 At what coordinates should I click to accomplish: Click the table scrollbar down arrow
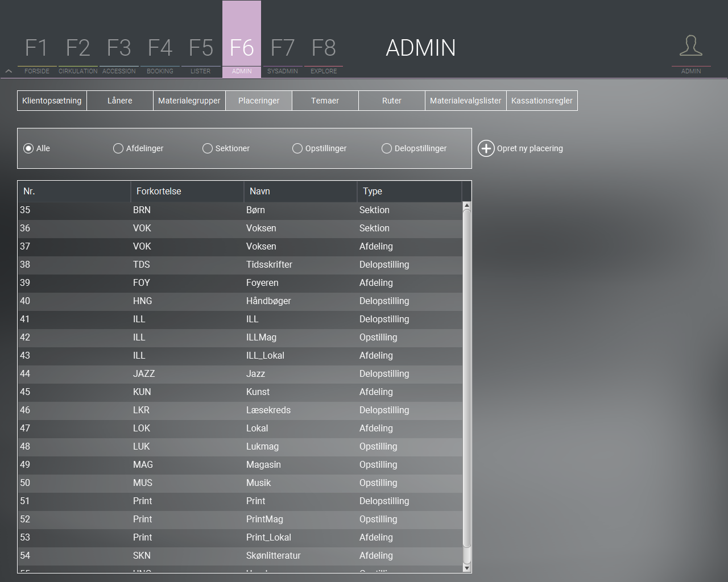click(467, 568)
